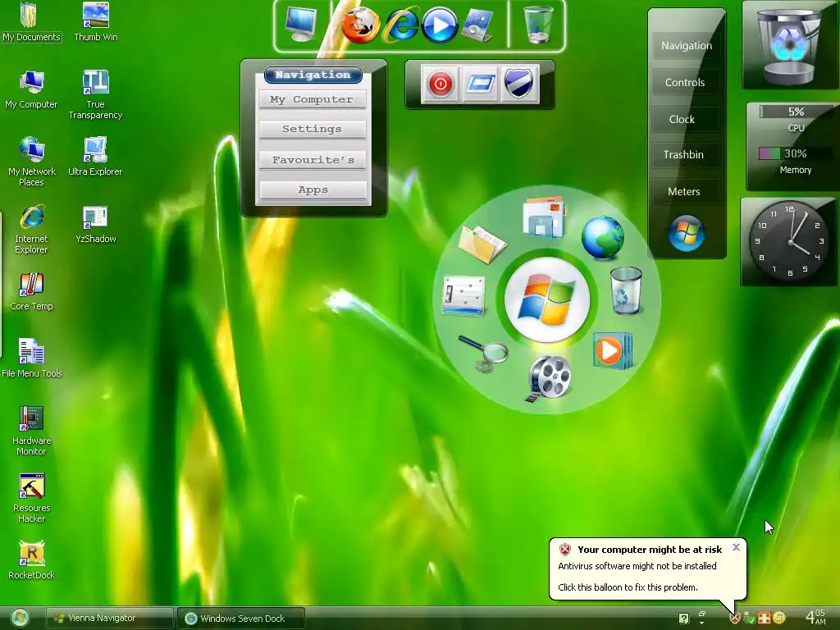Screen dimensions: 840x630
Task: Click the antivirus warning balloon text
Action: 637,566
